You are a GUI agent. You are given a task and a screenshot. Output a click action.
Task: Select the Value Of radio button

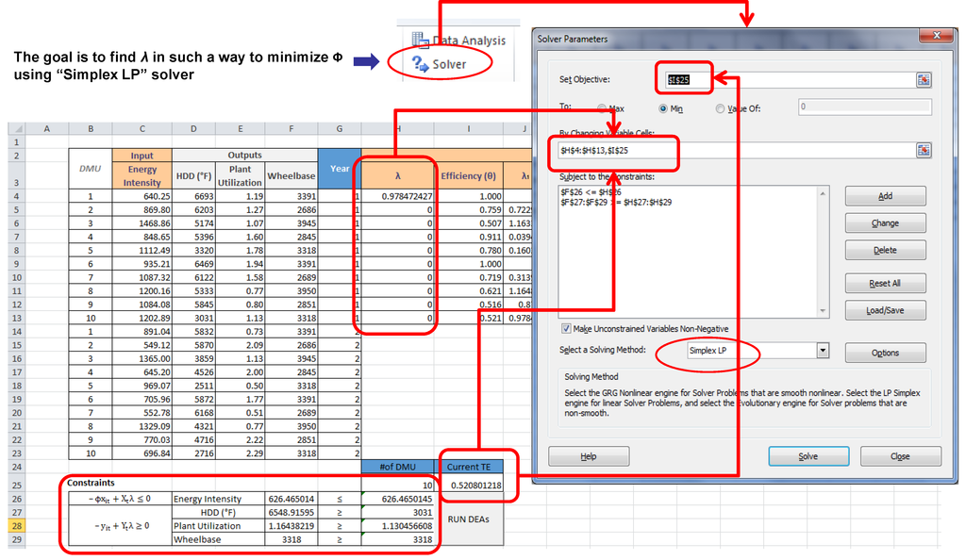(721, 108)
